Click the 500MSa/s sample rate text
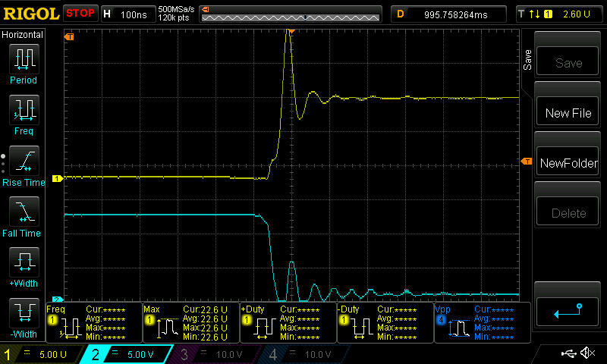This screenshot has width=607, height=364. [176, 9]
